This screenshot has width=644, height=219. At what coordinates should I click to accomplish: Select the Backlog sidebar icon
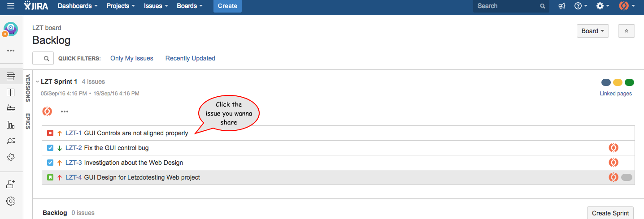11,77
